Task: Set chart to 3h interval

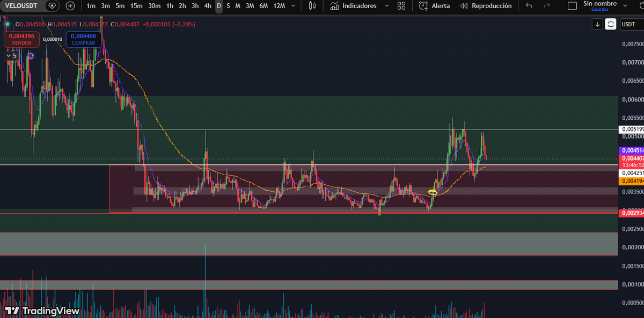Action: pos(195,6)
